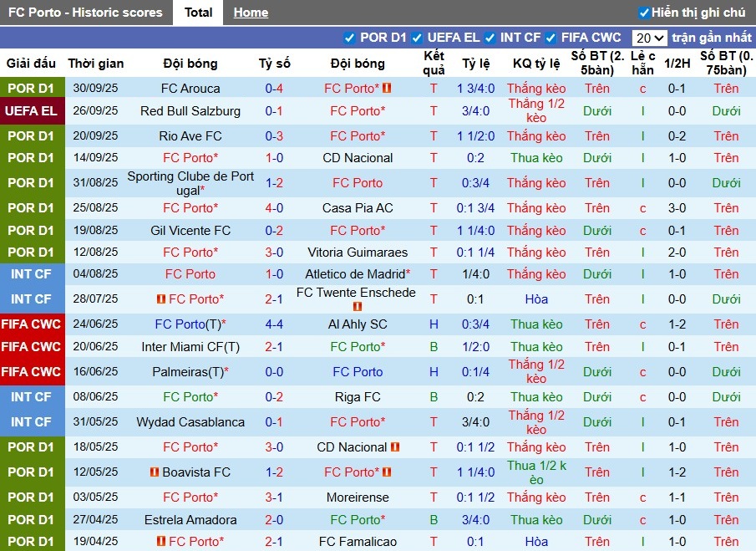Click the 0-4 score of the Arouca match

coord(274,89)
